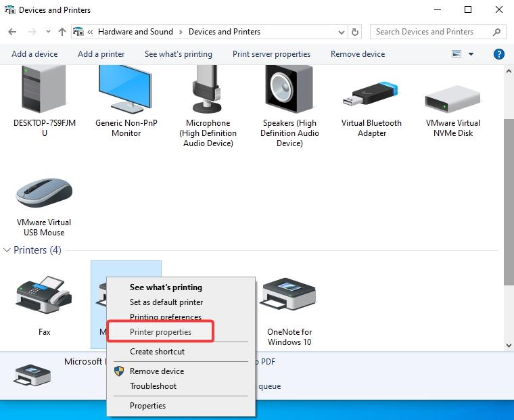Viewport: 514px width, 420px height.
Task: Open the view options dropdown arrow
Action: [x=471, y=54]
